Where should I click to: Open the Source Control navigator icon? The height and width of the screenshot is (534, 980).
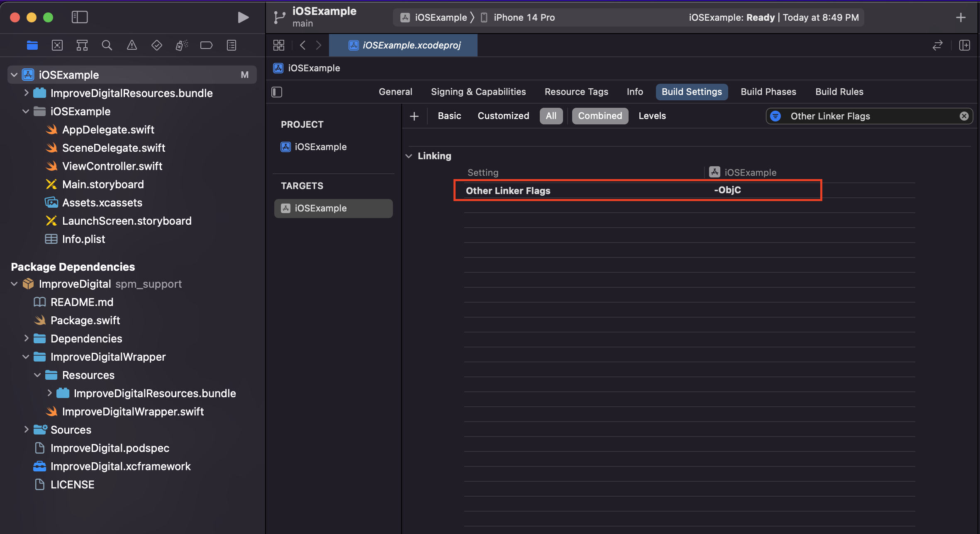[57, 45]
